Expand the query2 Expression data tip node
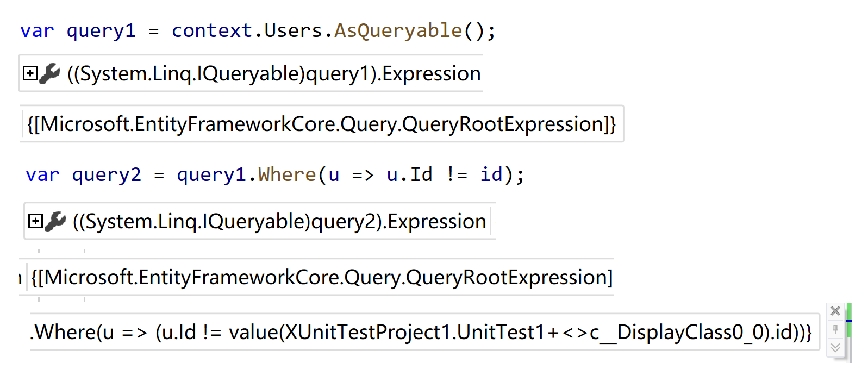The height and width of the screenshot is (388, 868). point(36,221)
